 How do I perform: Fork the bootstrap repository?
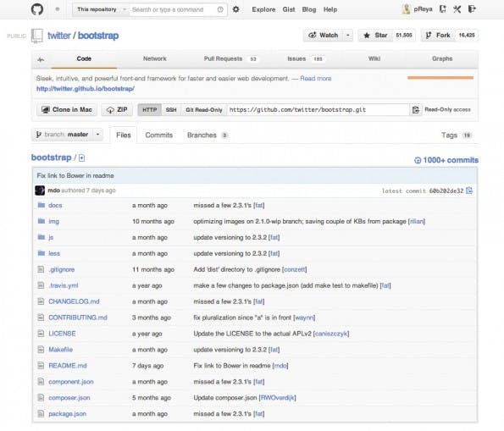click(x=438, y=36)
